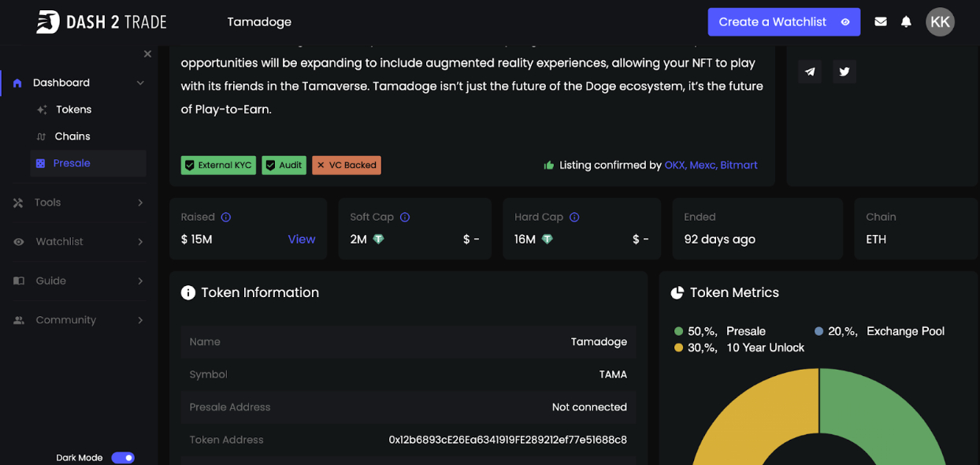Open the KK user avatar menu
The width and height of the screenshot is (980, 465).
pos(940,22)
